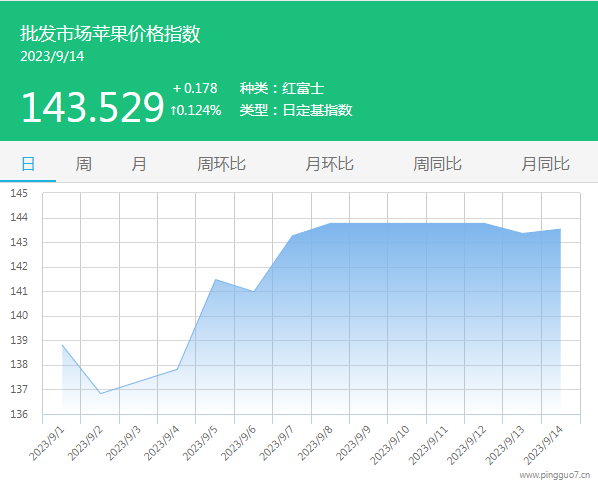598x487 pixels.
Task: Click the 2023/9/8 x-axis date label
Action: [315, 443]
